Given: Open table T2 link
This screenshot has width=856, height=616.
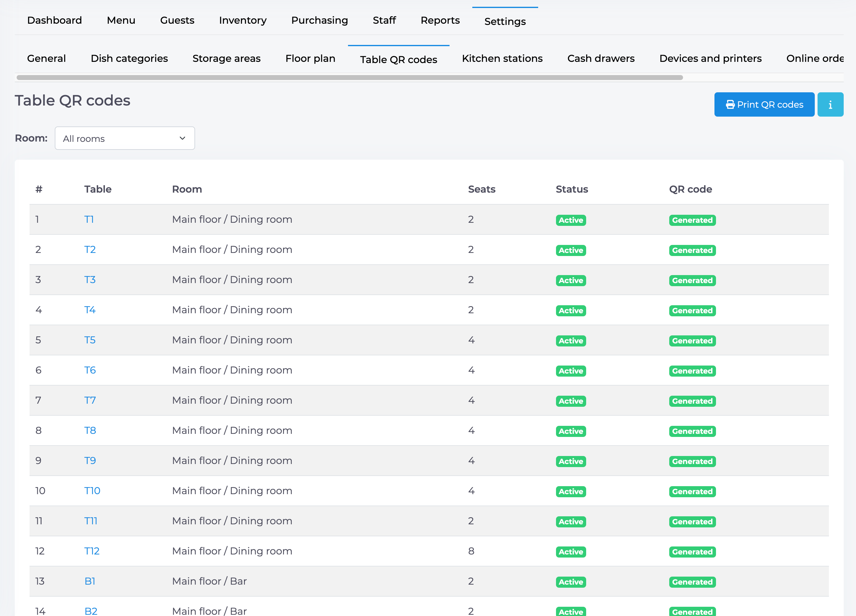Looking at the screenshot, I should pos(90,250).
